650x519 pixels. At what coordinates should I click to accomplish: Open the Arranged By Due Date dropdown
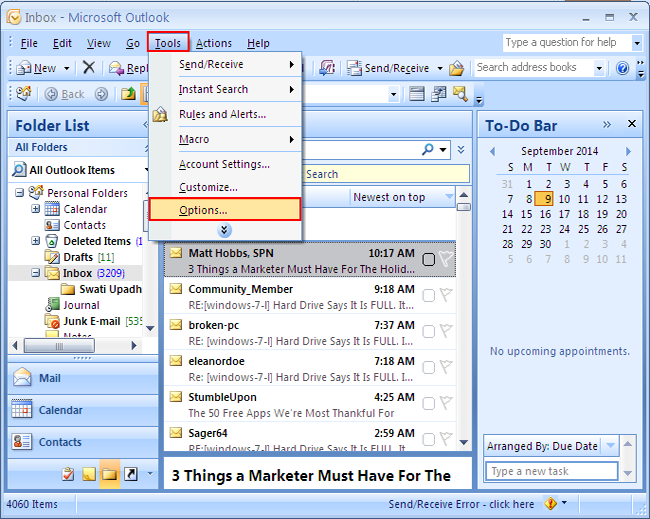(610, 446)
